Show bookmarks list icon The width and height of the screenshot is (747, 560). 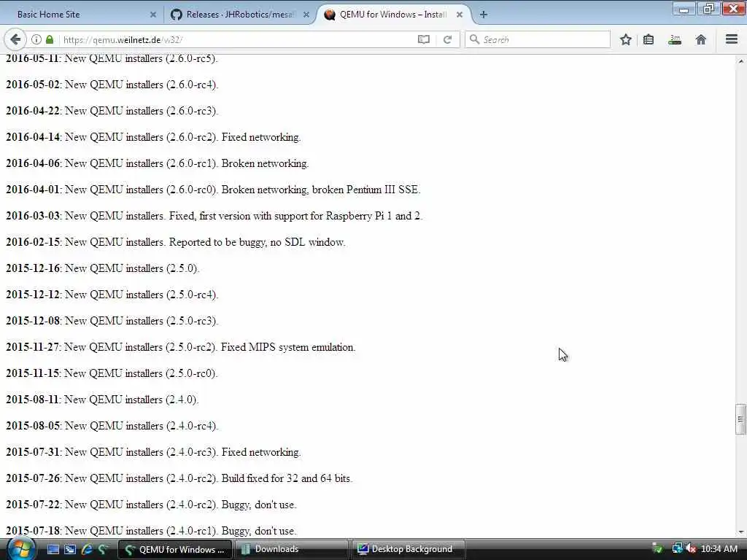coord(649,39)
